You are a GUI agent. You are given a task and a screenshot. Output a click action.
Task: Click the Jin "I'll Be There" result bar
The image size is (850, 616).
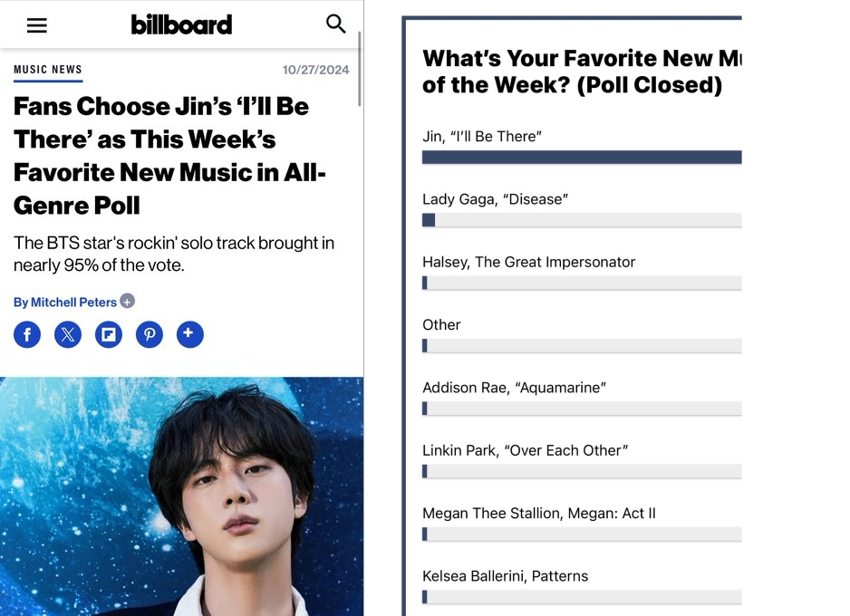pos(582,158)
